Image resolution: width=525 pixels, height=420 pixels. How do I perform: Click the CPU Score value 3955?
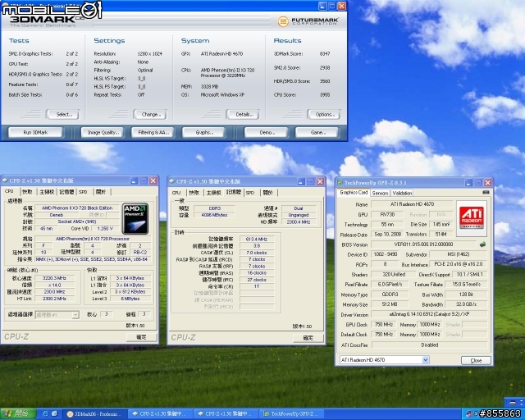pos(325,95)
